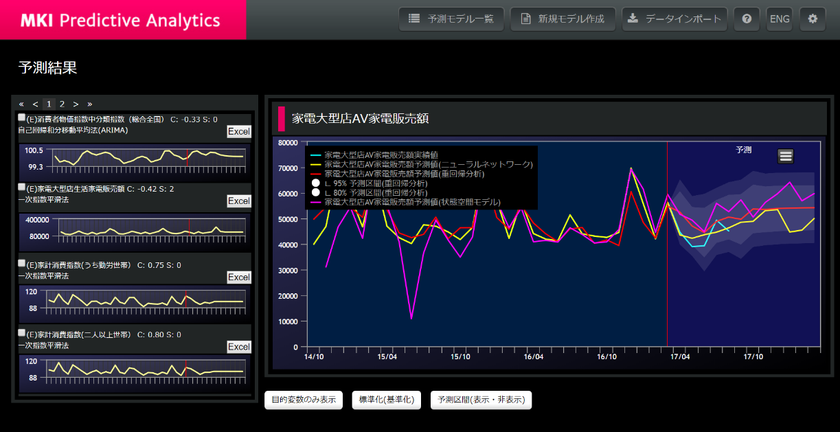
Task: Click the 目的変数のみ表示 button
Action: [304, 400]
